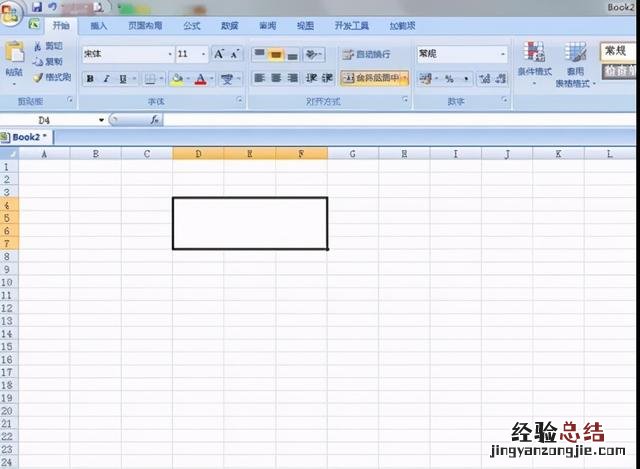Select column G header
Image resolution: width=640 pixels, height=469 pixels.
point(353,153)
